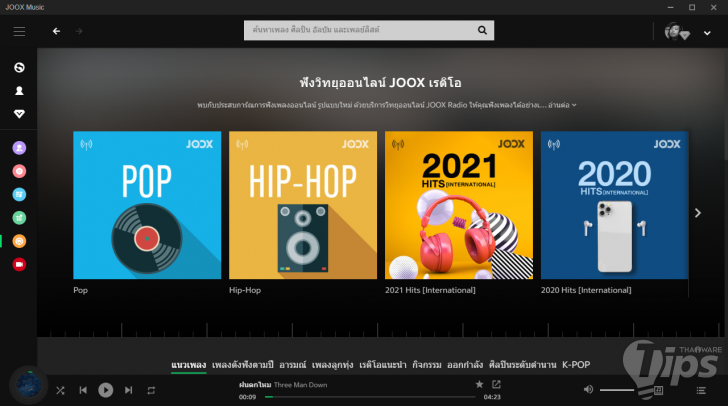The image size is (728, 406).
Task: Open the purple artists sidebar icon
Action: point(19,148)
